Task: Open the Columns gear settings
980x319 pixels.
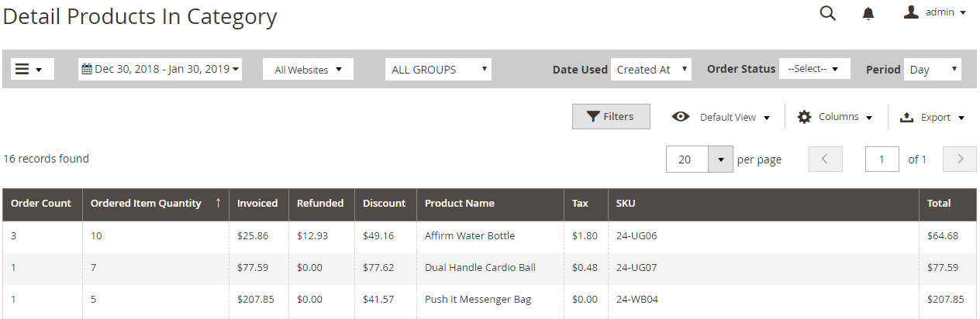Action: tap(835, 117)
